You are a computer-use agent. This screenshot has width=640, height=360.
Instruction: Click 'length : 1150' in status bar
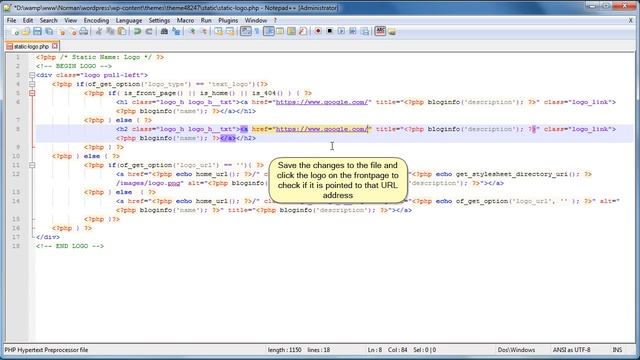(284, 350)
